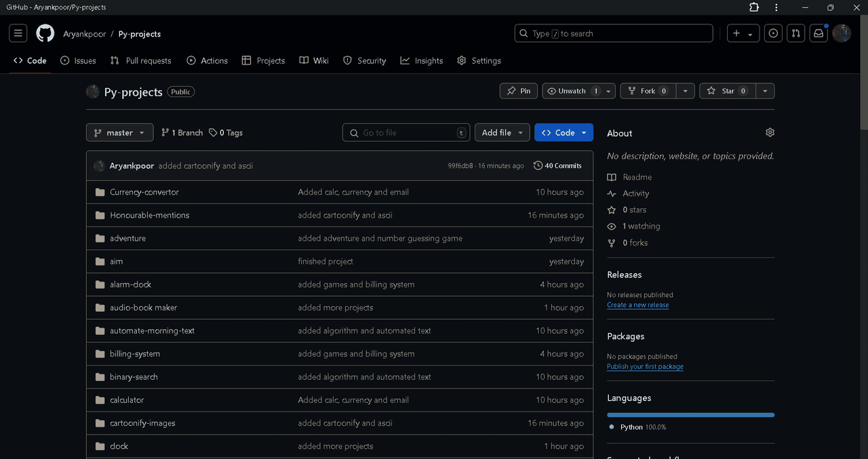Click the GitHub logo home icon
The height and width of the screenshot is (459, 868).
pos(45,33)
